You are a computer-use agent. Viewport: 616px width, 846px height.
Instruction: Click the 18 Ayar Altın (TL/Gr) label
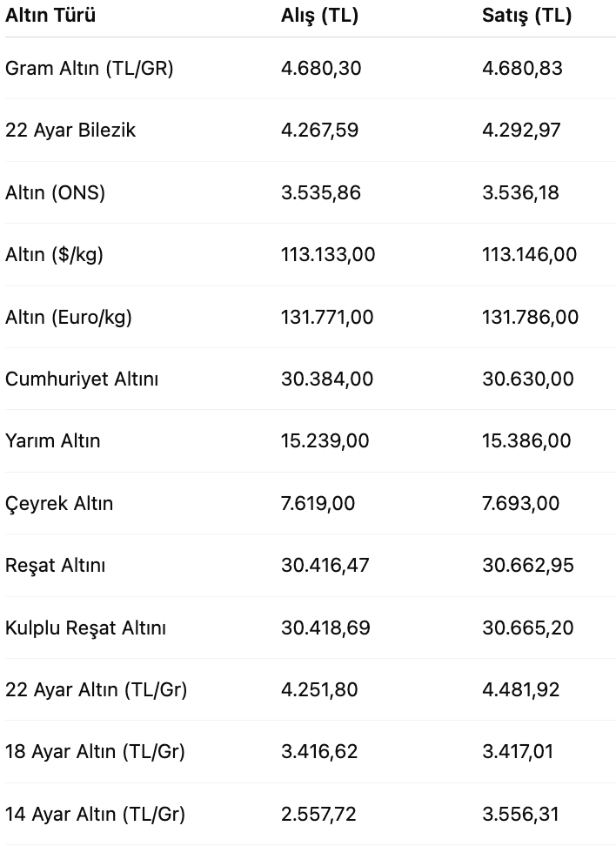(95, 752)
